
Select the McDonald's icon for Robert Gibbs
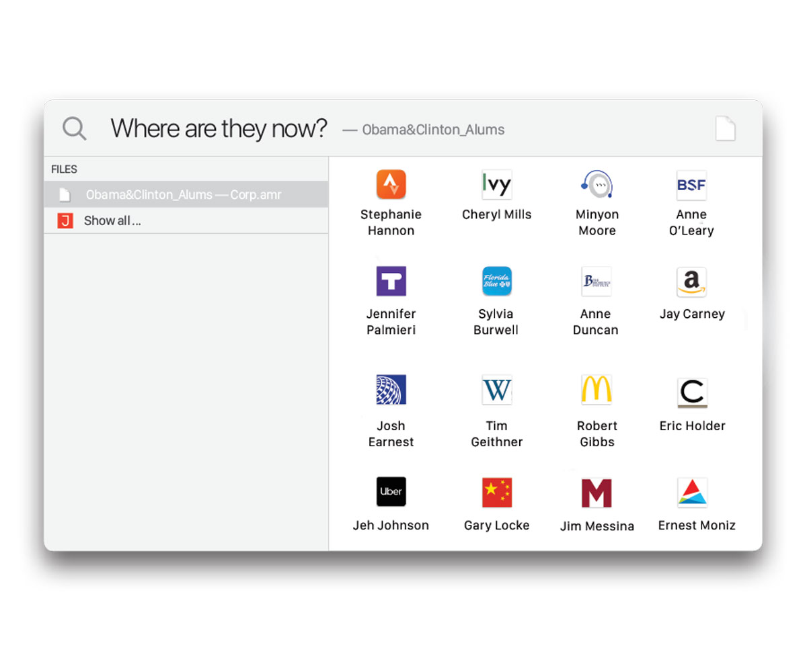[597, 390]
